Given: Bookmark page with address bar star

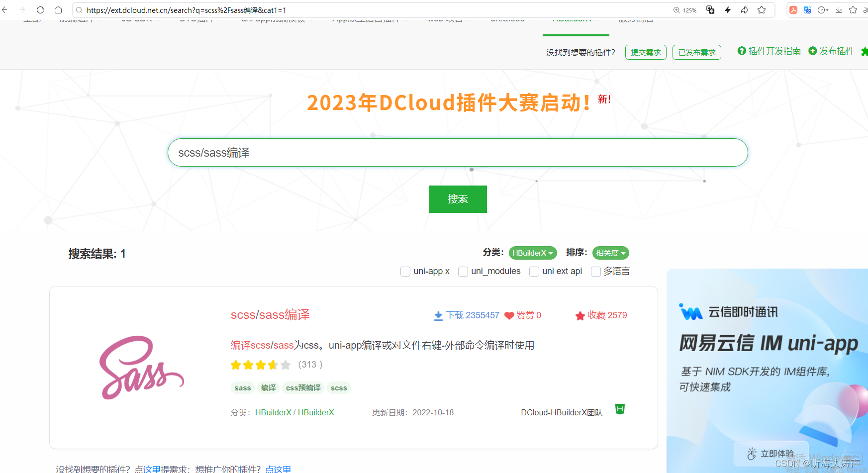Looking at the screenshot, I should [x=762, y=10].
